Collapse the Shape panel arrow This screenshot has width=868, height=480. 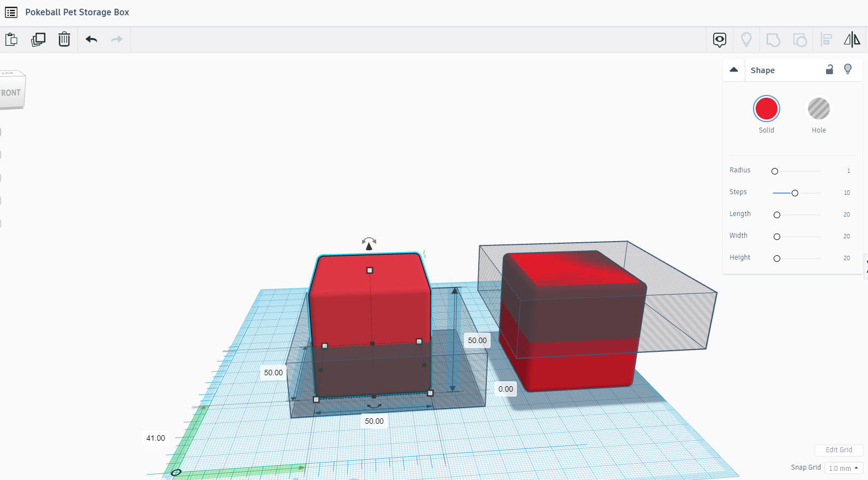click(x=734, y=69)
